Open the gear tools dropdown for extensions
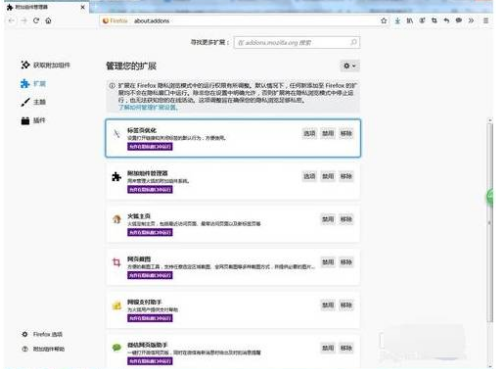 tap(350, 66)
